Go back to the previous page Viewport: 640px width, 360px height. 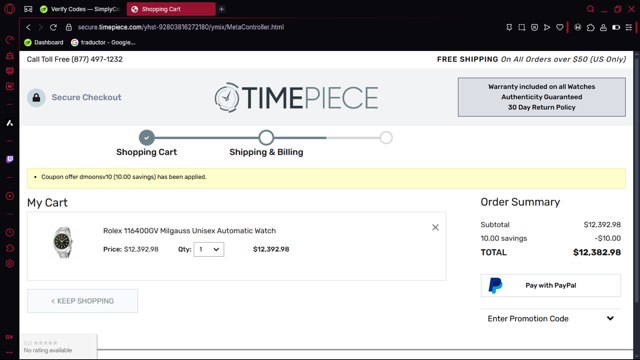[x=28, y=27]
